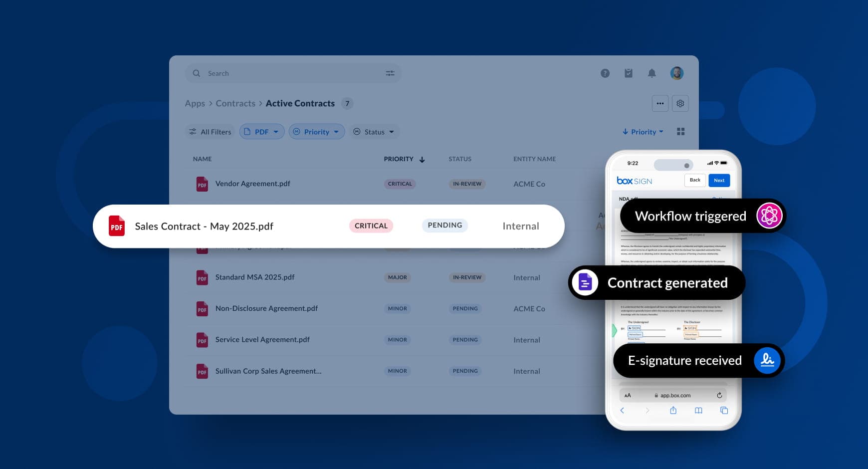The image size is (868, 469).
Task: Open the settings gear icon
Action: [680, 103]
